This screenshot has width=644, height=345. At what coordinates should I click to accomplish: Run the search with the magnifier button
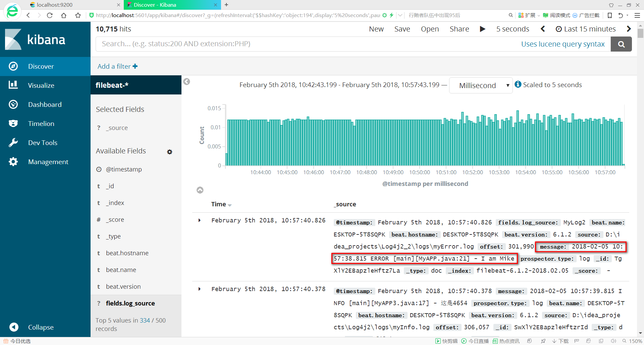click(621, 44)
